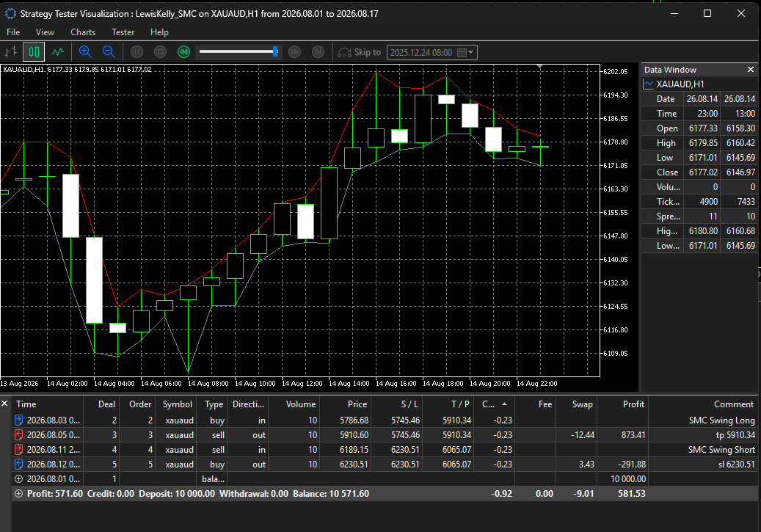
Task: Click the fast-forward speed button
Action: (294, 52)
